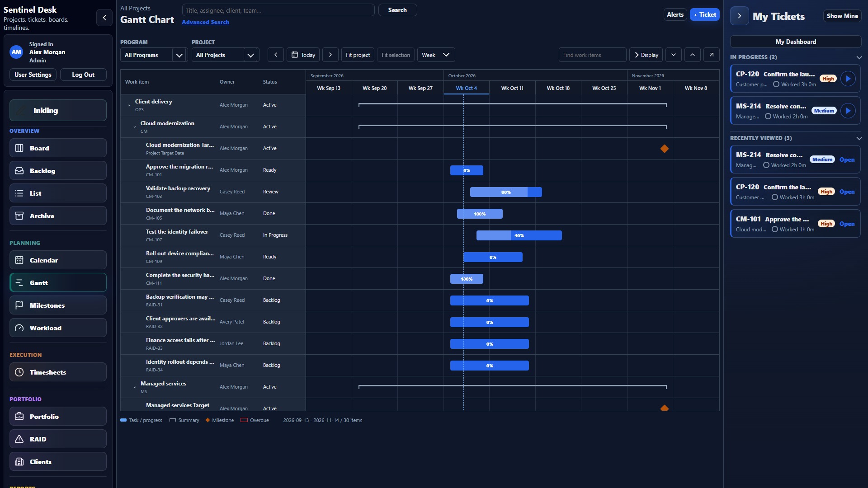
Task: Click the Cloud modernization target milestone diamond
Action: (x=665, y=149)
